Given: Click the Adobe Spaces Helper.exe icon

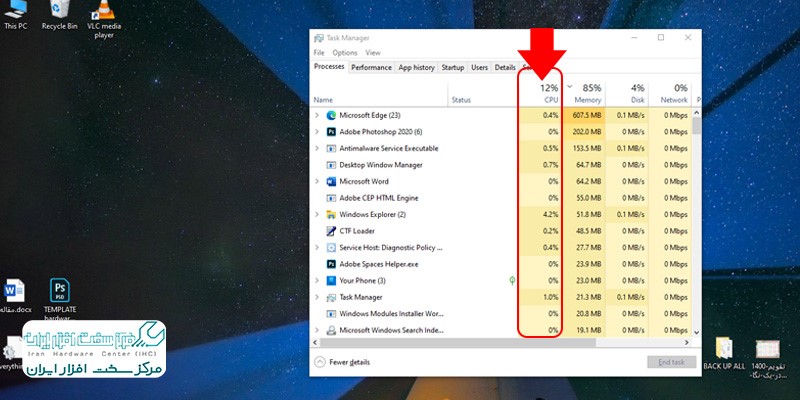Looking at the screenshot, I should pos(331,264).
